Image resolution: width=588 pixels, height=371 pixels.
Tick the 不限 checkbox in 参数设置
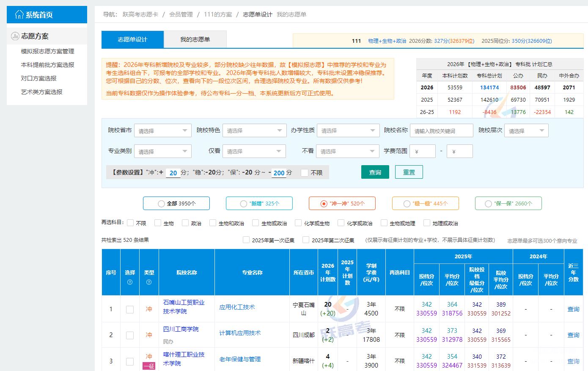tap(304, 172)
